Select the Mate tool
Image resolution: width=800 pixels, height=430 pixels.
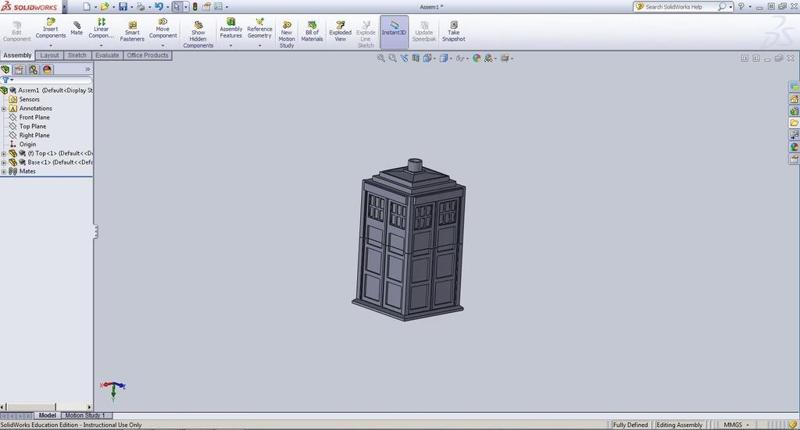click(x=77, y=28)
